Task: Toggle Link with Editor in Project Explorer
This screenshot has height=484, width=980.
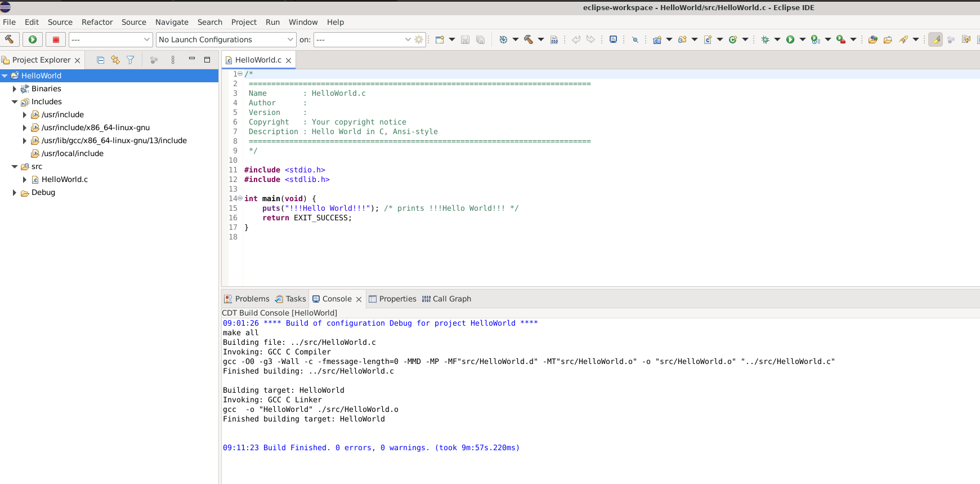Action: (115, 60)
